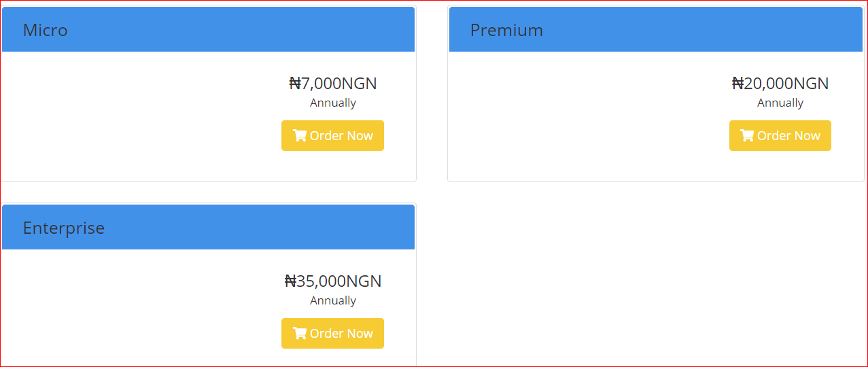The width and height of the screenshot is (868, 367).
Task: Select the Premium plan title
Action: point(506,31)
